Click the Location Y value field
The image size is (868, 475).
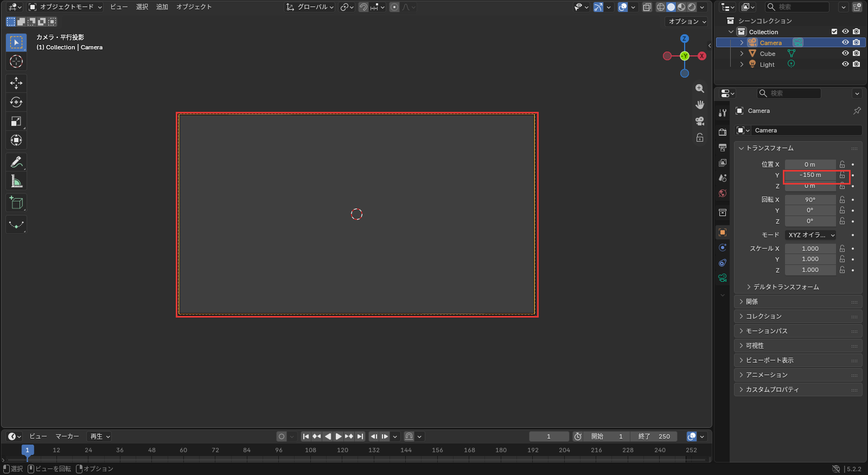click(810, 175)
